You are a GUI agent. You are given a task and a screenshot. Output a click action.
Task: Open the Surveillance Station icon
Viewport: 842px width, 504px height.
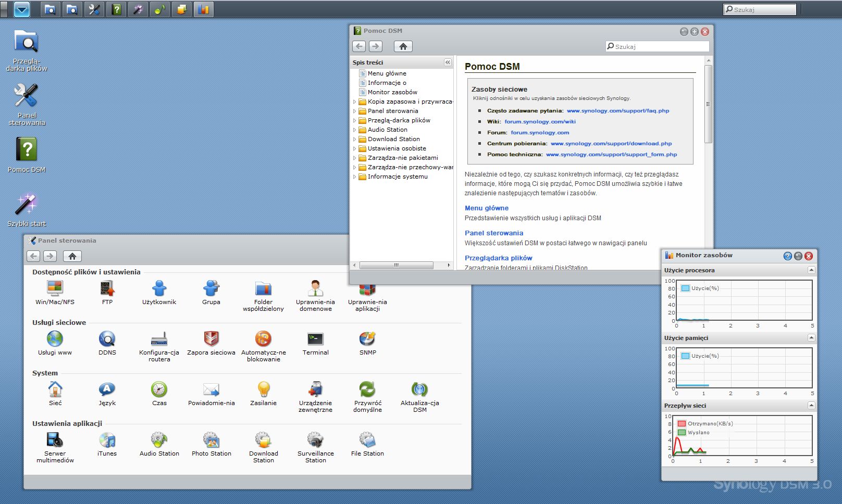tap(315, 440)
